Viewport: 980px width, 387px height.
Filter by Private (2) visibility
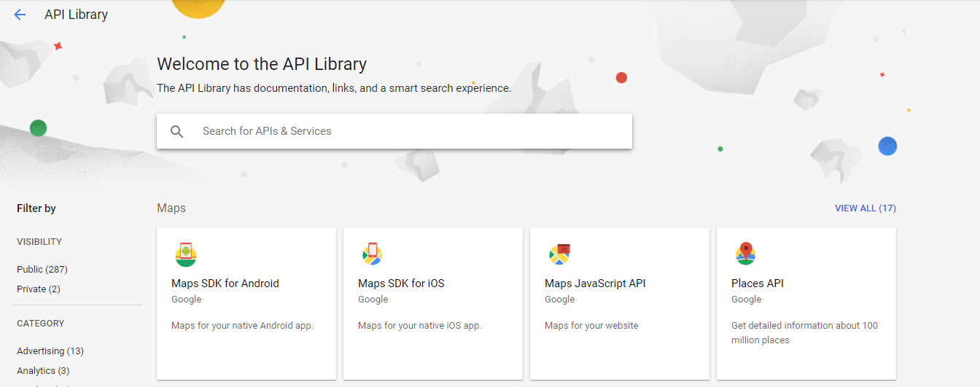coord(39,289)
